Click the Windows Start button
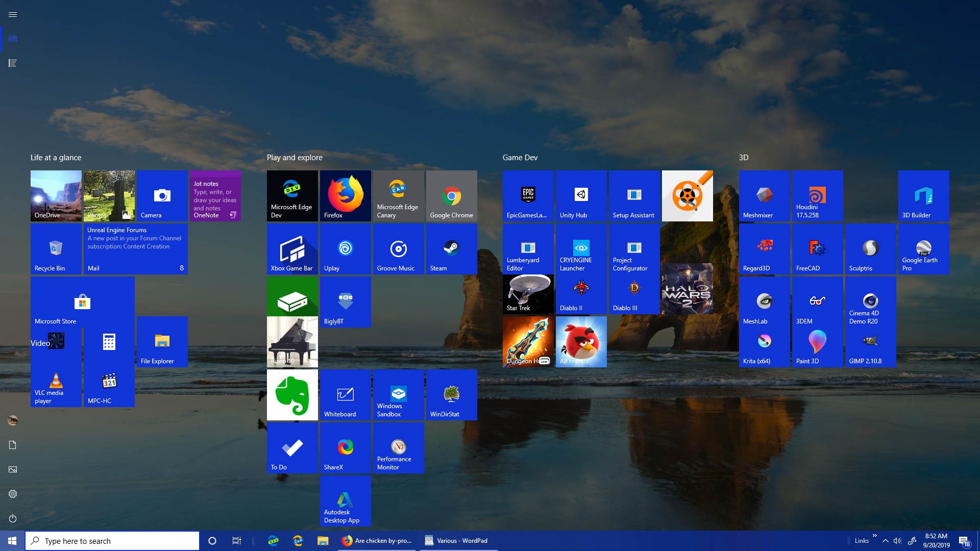Viewport: 980px width, 551px height. [12, 541]
